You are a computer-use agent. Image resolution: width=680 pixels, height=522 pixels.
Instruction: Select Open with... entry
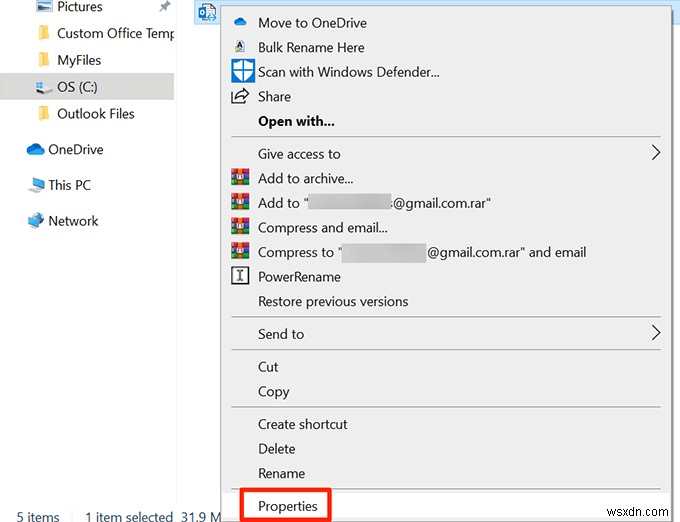(296, 121)
